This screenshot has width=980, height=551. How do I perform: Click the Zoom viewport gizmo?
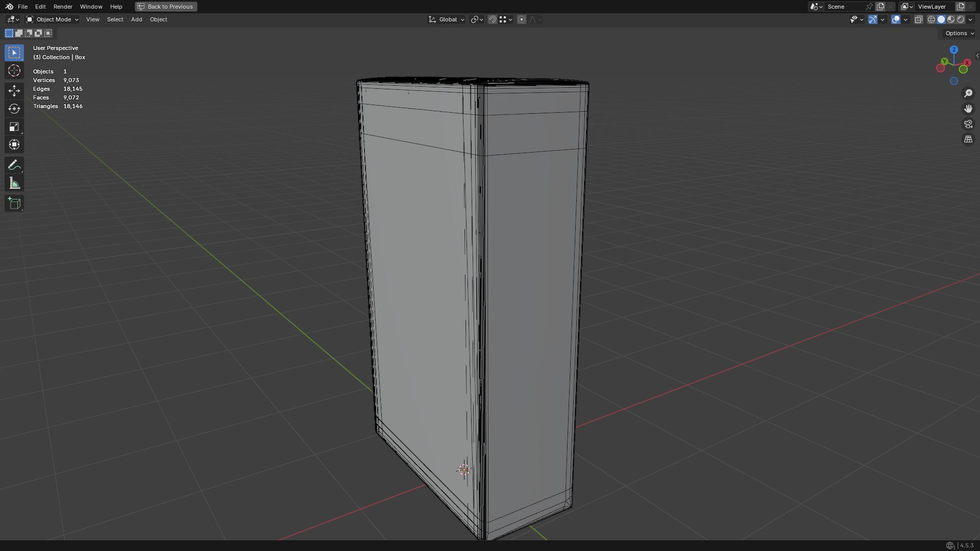968,93
